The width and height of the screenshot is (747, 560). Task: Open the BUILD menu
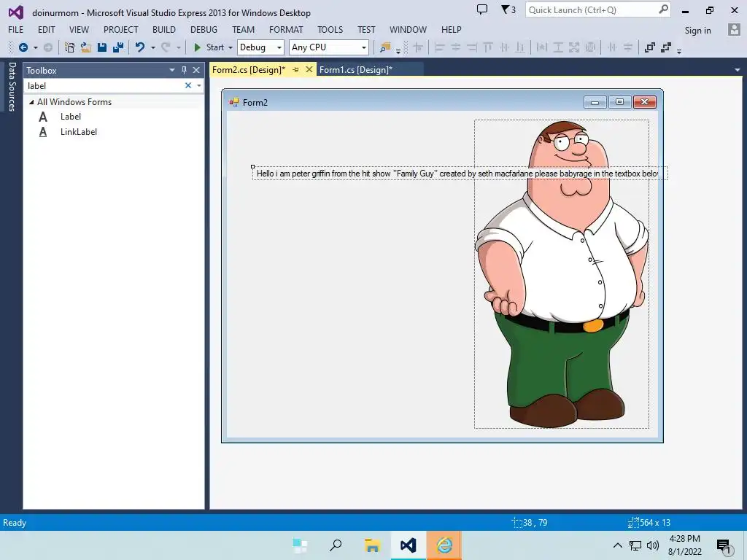coord(164,29)
